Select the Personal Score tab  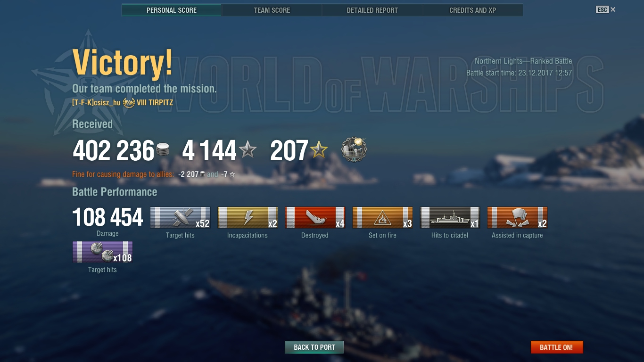click(x=172, y=10)
